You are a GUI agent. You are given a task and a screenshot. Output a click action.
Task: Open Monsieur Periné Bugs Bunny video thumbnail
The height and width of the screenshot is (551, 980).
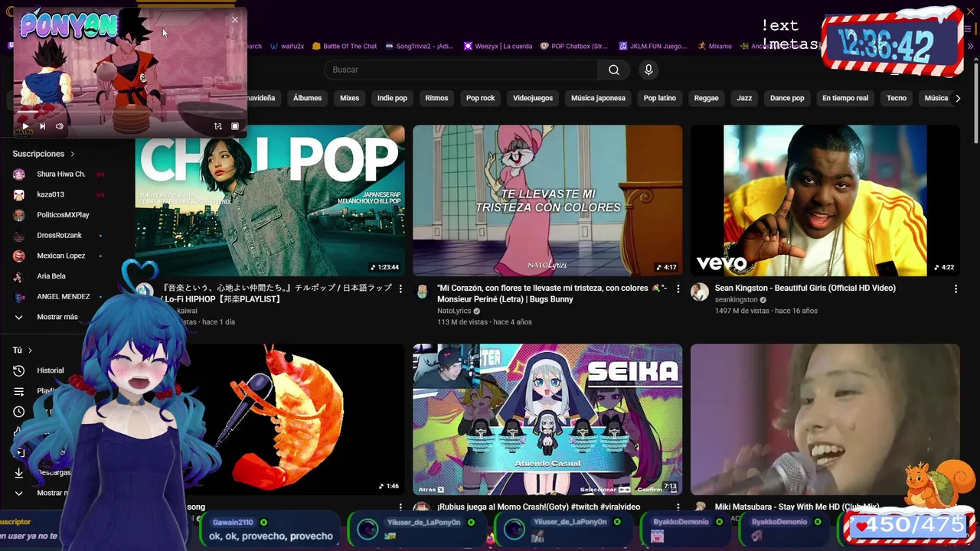click(x=547, y=201)
